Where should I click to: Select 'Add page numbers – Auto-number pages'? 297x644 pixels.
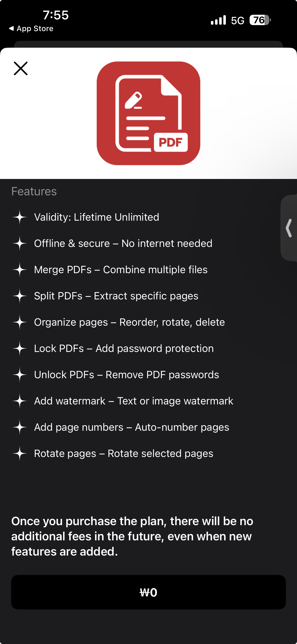pos(131,427)
